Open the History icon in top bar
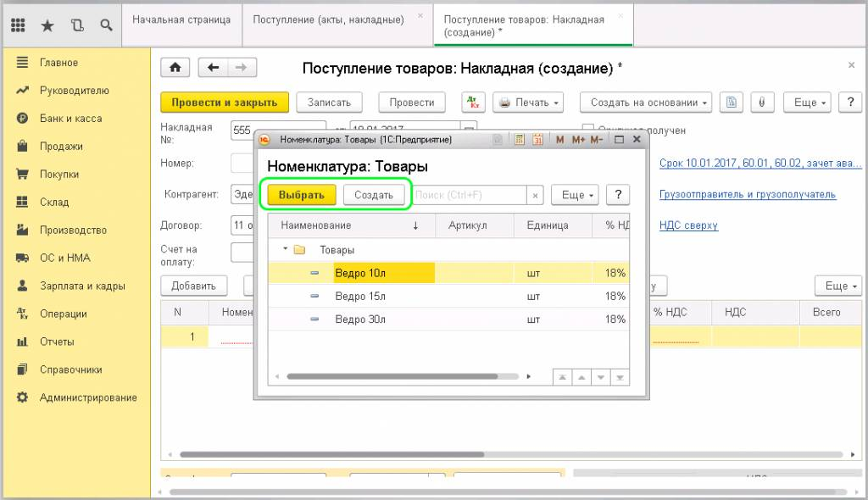This screenshot has width=868, height=500. click(77, 25)
